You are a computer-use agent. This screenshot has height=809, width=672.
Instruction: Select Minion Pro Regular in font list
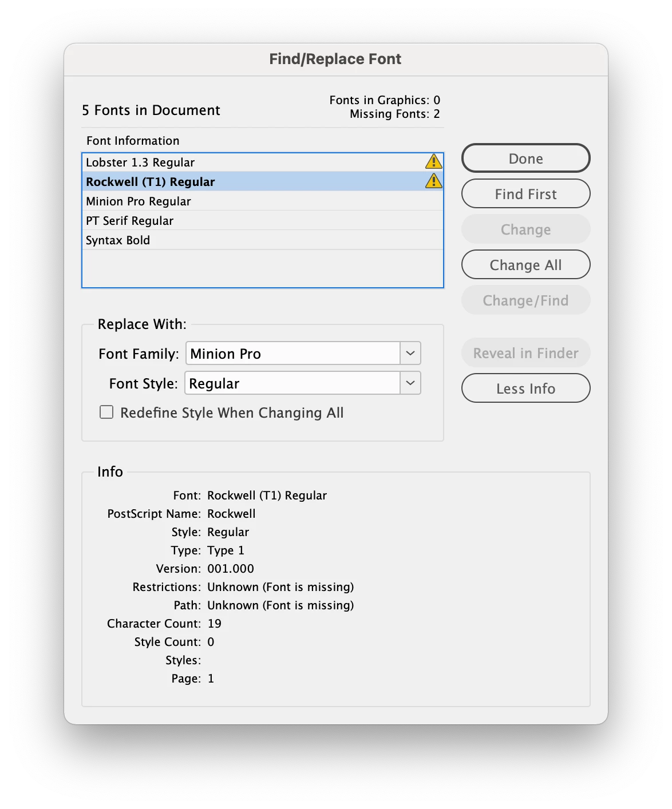(263, 201)
